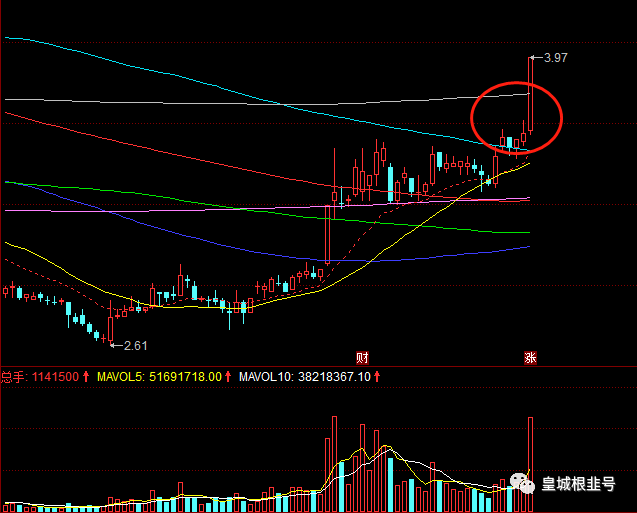Click the MAVOL5 51691718.00 indicator label
This screenshot has width=637, height=513.
tap(164, 377)
